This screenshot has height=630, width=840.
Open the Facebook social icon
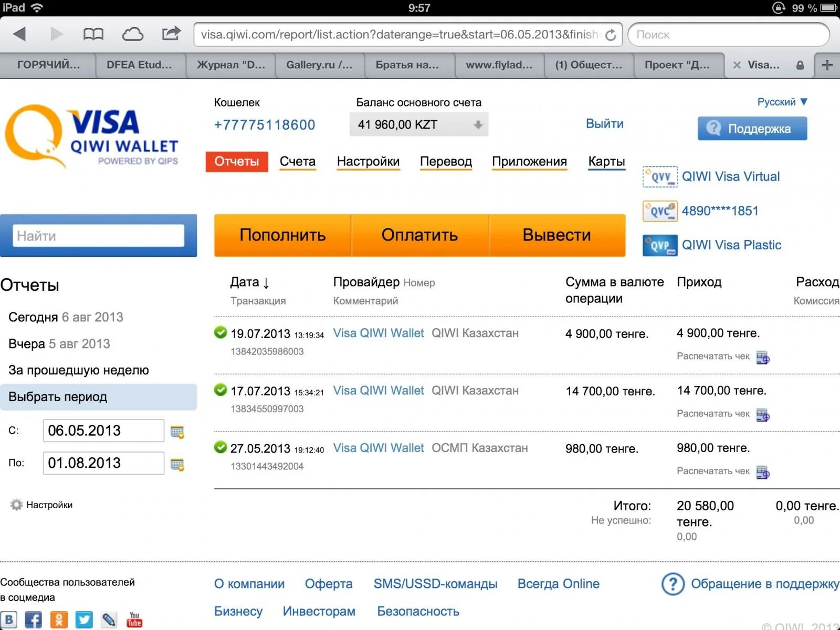point(34,619)
